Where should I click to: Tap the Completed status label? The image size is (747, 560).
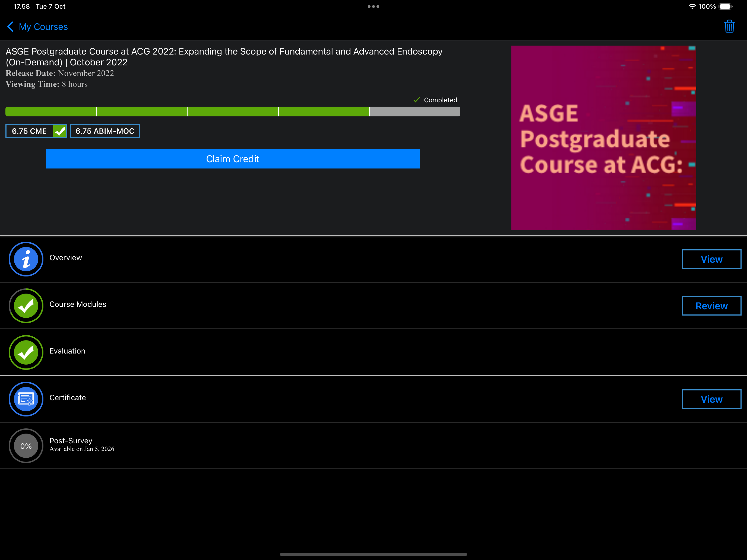pyautogui.click(x=435, y=100)
